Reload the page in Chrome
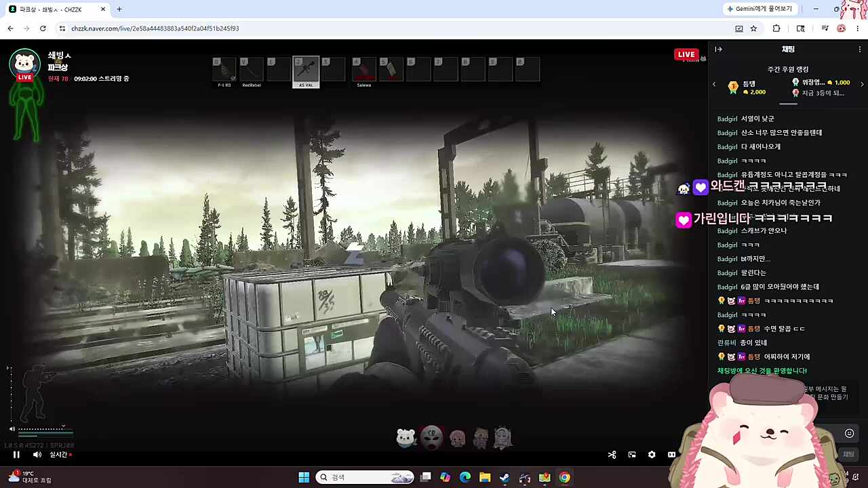868x488 pixels. point(43,28)
